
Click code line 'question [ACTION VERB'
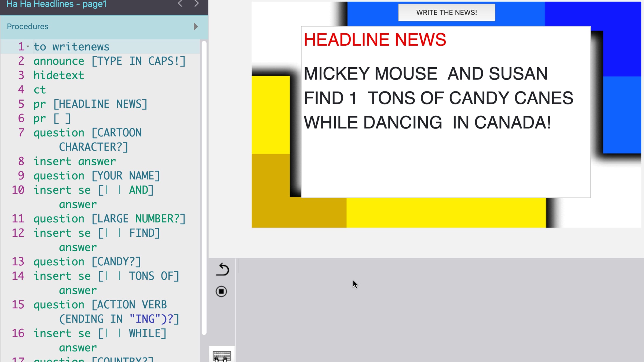100,305
